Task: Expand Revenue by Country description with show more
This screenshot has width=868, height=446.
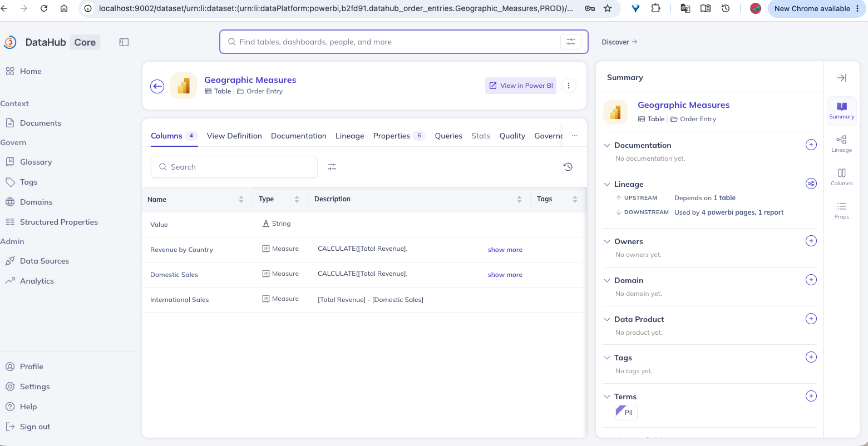Action: click(x=505, y=250)
